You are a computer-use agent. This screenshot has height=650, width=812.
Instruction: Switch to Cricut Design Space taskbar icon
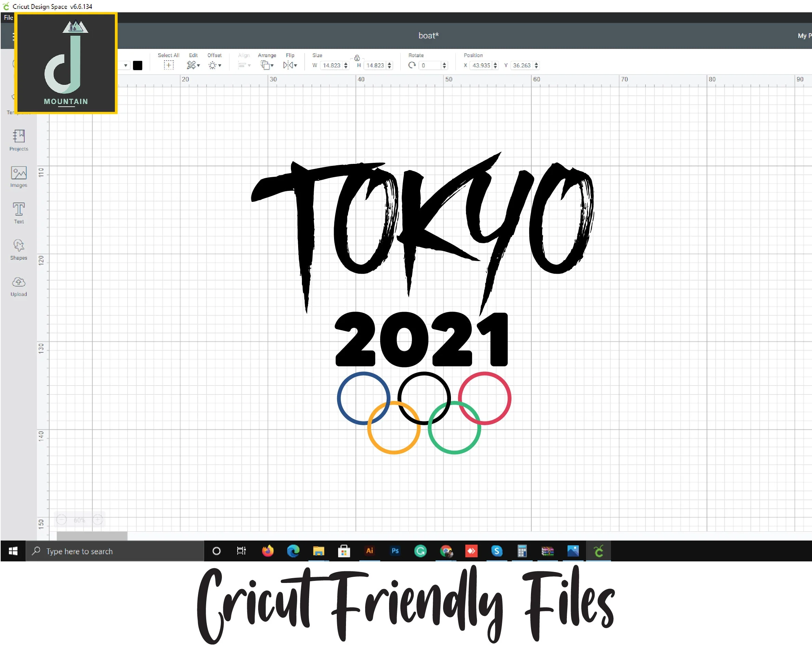598,551
